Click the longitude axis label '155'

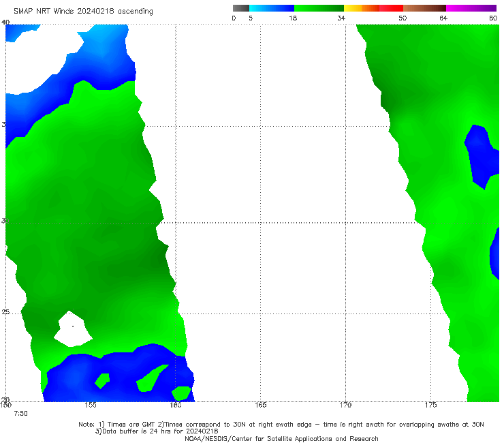(91, 405)
